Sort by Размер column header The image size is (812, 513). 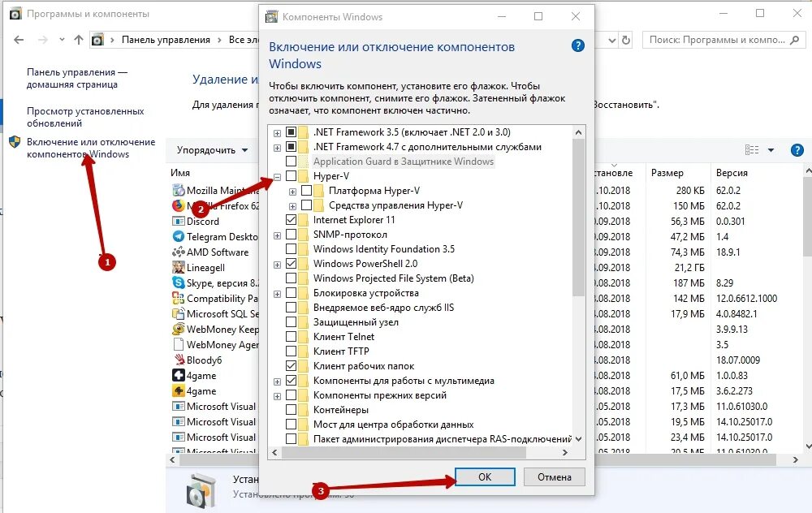coord(667,173)
